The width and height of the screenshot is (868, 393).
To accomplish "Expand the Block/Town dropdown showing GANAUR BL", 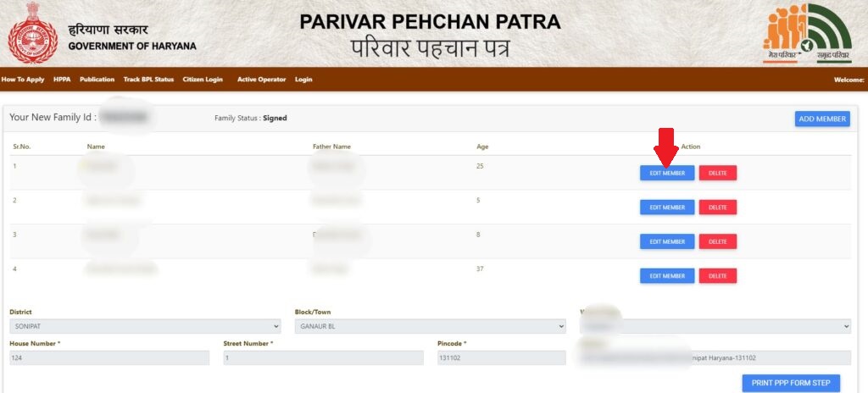I will pyautogui.click(x=430, y=327).
